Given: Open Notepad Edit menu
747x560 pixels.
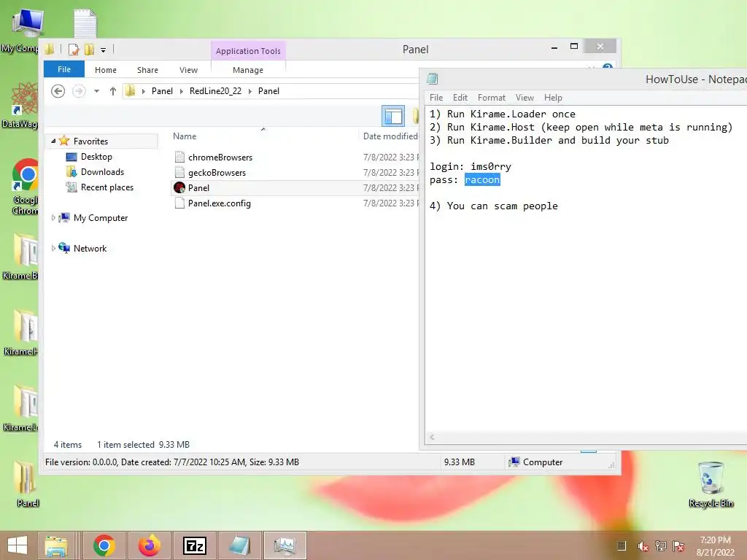Looking at the screenshot, I should tap(460, 98).
